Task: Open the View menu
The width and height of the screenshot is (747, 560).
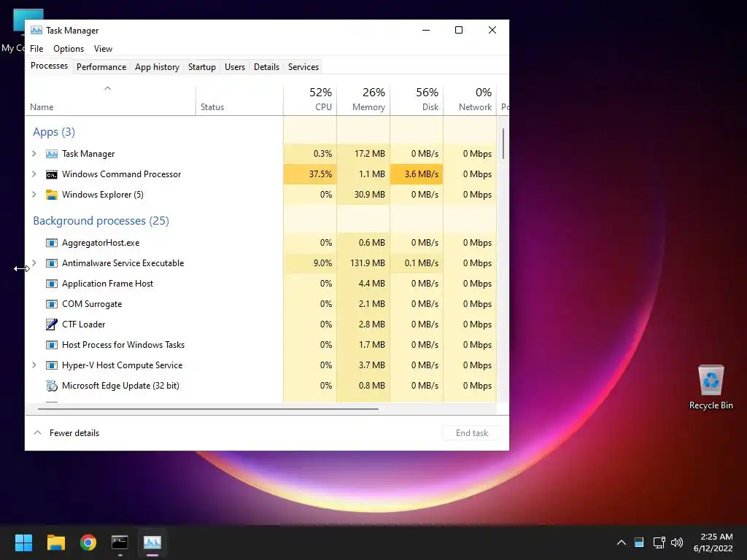Action: coord(103,49)
